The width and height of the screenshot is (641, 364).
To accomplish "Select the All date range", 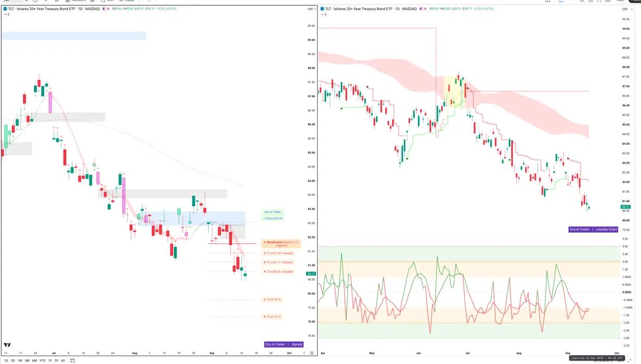I will [63, 361].
